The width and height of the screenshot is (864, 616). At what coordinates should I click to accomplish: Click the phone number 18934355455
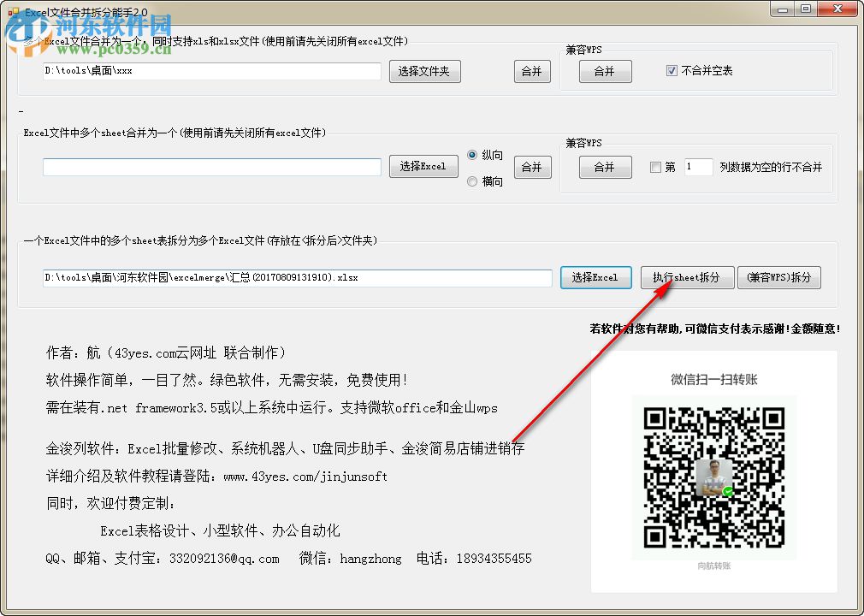tap(494, 558)
